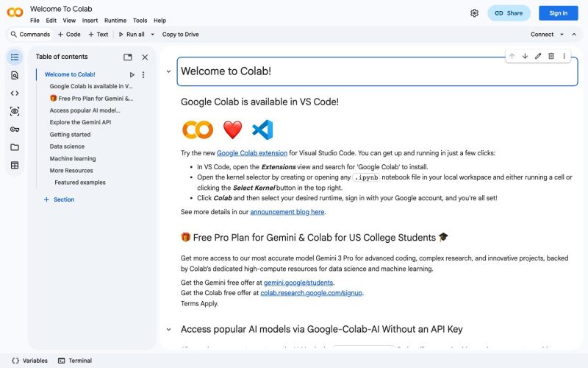This screenshot has height=368, width=588.
Task: Click the Colab logo icon
Action: click(x=15, y=13)
